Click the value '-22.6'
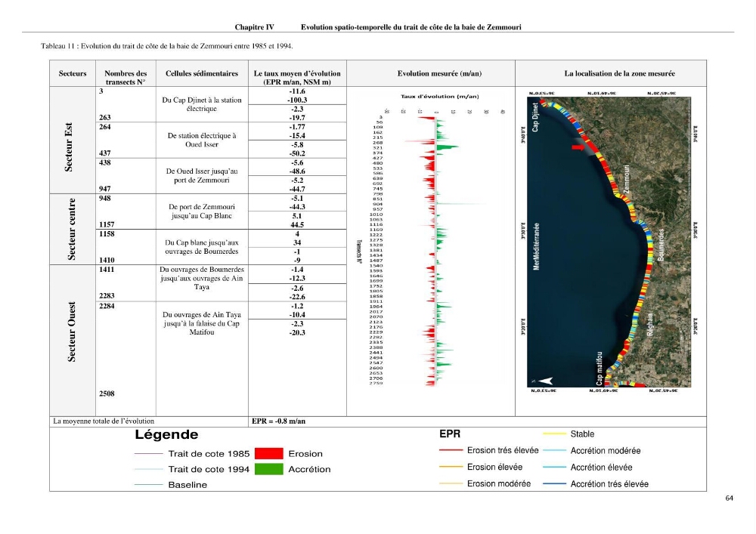 [297, 297]
